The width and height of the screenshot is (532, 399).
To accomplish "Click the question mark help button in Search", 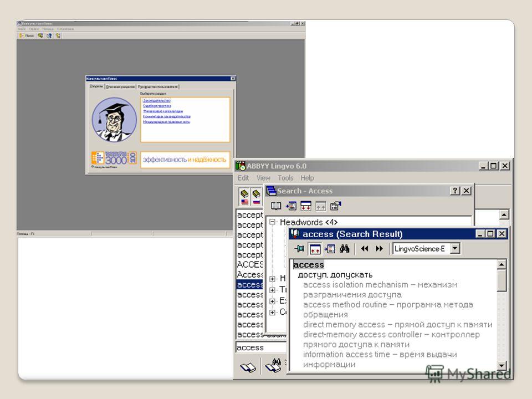I will pyautogui.click(x=454, y=191).
